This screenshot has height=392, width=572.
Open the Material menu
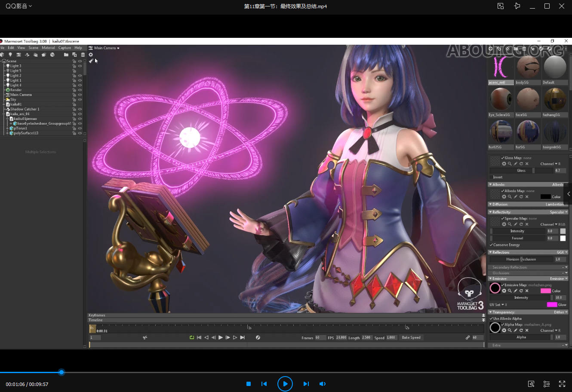48,48
